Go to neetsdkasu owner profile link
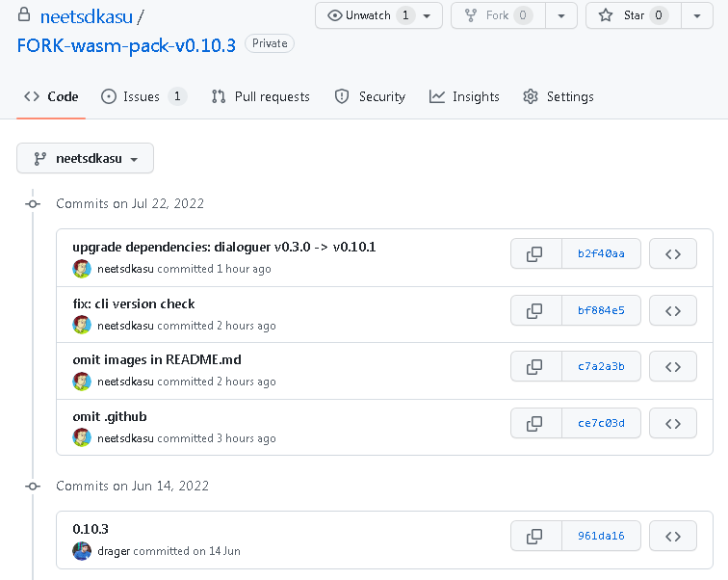 87,17
